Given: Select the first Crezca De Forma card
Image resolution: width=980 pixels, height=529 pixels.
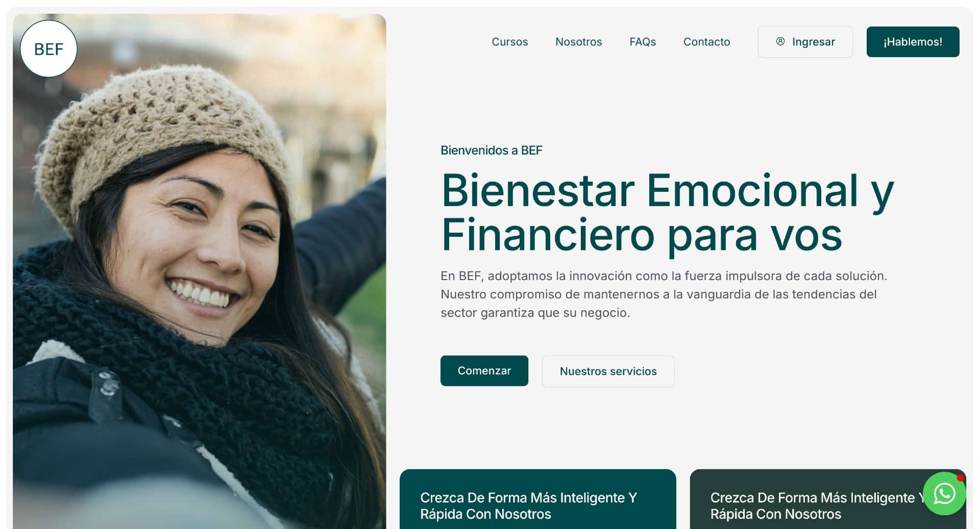Looking at the screenshot, I should pyautogui.click(x=537, y=499).
